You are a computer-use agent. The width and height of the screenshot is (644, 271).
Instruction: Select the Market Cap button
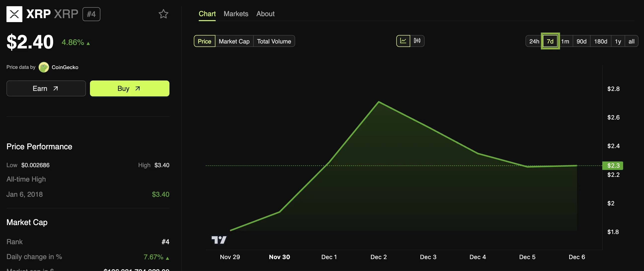[234, 41]
